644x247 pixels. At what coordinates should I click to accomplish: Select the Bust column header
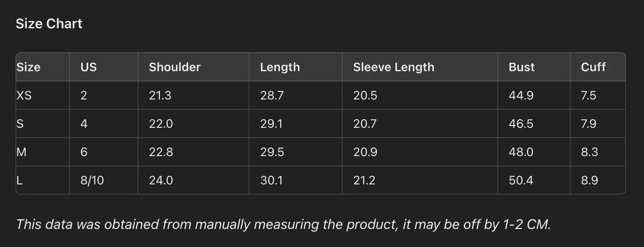(x=521, y=67)
